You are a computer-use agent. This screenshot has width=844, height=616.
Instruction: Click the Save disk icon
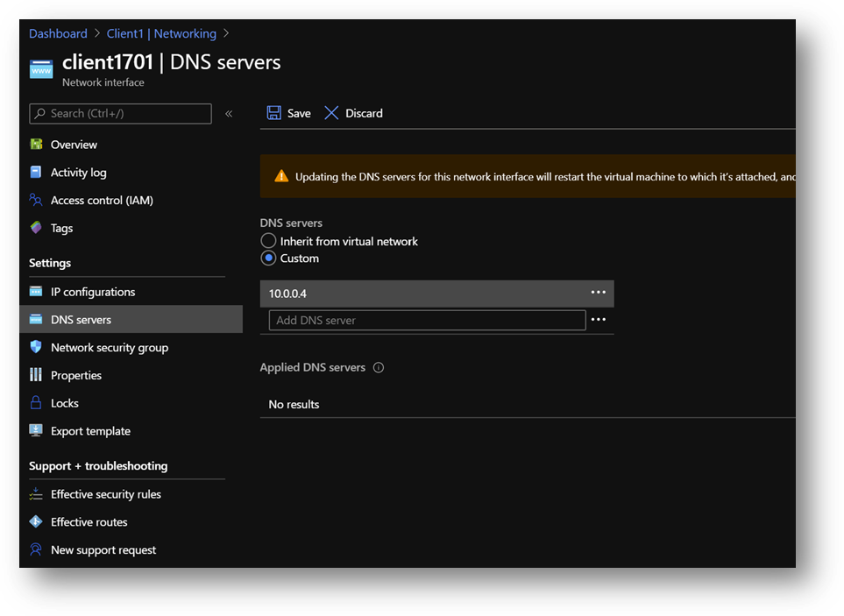pos(273,113)
